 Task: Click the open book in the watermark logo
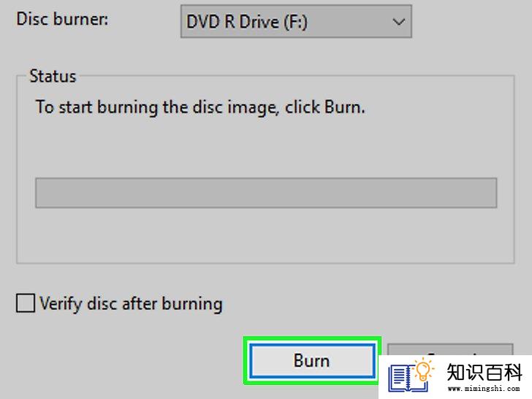406,379
